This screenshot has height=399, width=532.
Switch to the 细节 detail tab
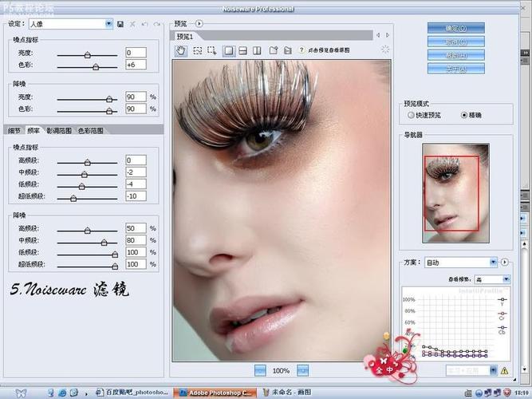pos(14,131)
